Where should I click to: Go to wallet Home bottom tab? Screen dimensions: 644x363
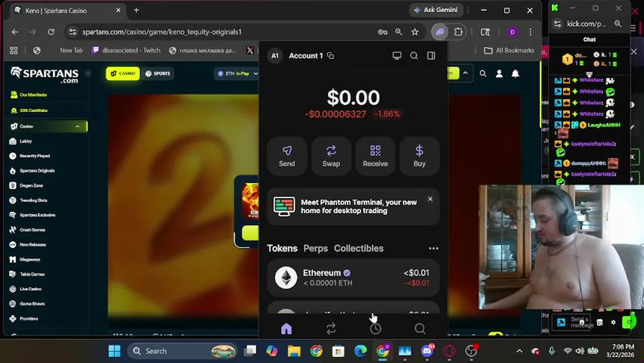coord(286,329)
